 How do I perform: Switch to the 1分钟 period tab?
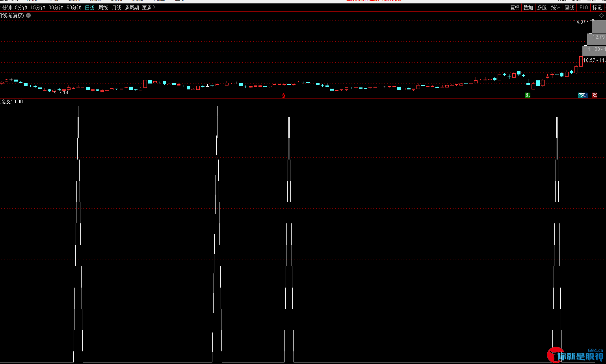6,7
